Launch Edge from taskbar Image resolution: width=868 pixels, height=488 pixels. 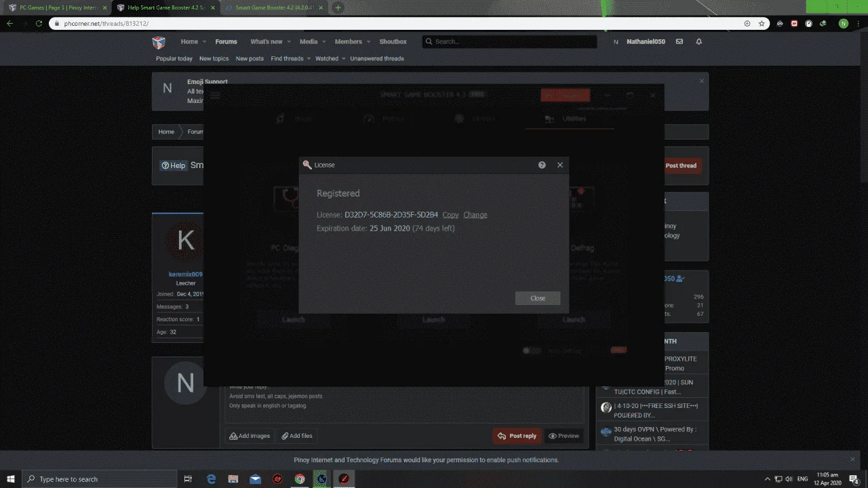pos(211,479)
